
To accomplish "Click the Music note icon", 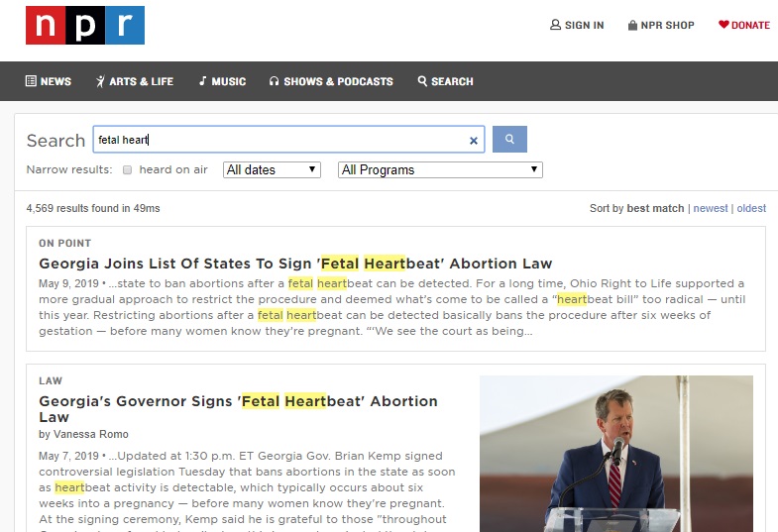I will 202,81.
